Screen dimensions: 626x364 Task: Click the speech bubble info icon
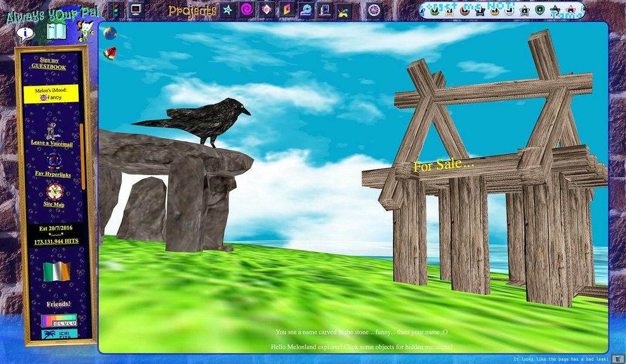tap(24, 33)
